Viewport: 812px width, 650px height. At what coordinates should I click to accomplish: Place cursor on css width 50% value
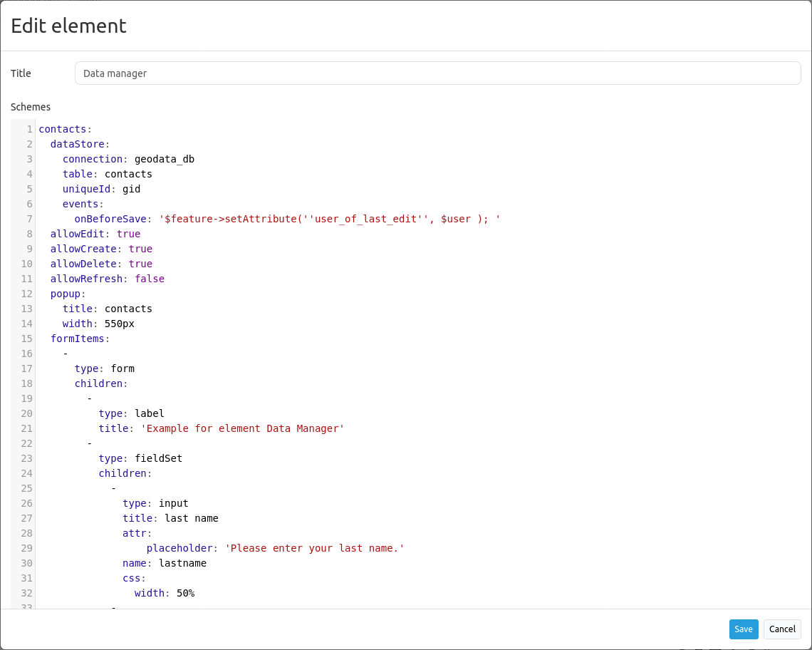pos(185,594)
